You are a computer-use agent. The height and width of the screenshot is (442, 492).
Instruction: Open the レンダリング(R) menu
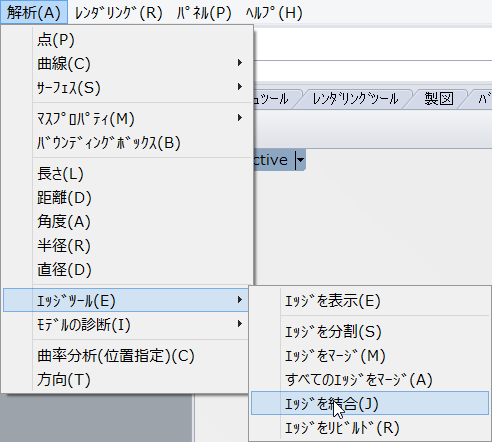[119, 13]
